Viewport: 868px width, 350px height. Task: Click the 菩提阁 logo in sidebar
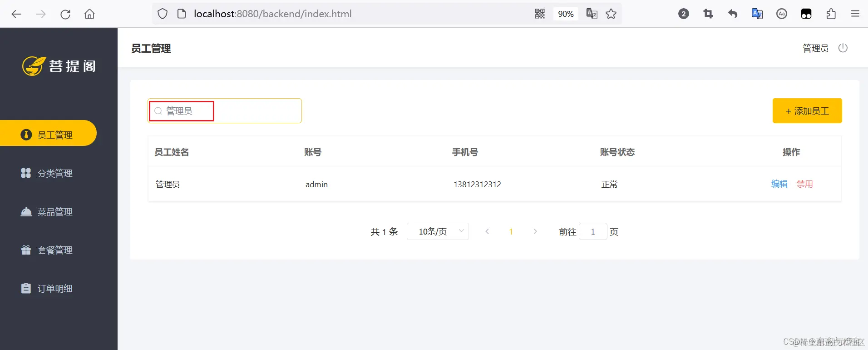(59, 66)
